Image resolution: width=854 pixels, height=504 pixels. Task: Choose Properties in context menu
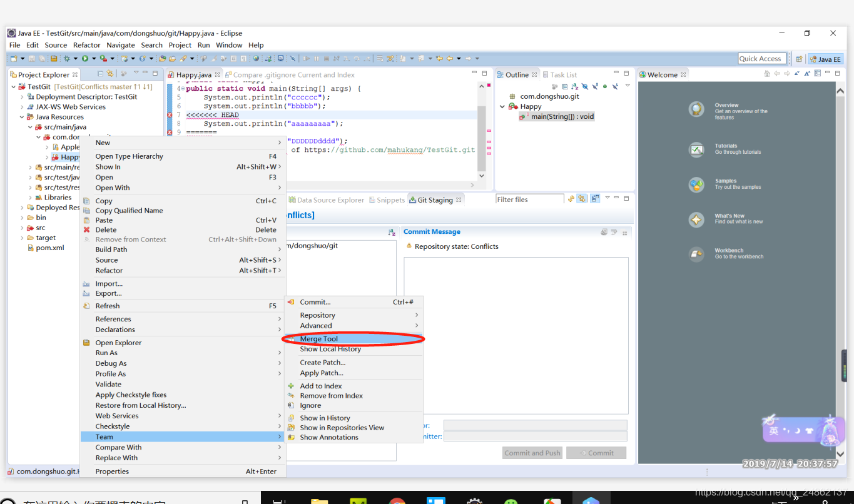click(182, 471)
